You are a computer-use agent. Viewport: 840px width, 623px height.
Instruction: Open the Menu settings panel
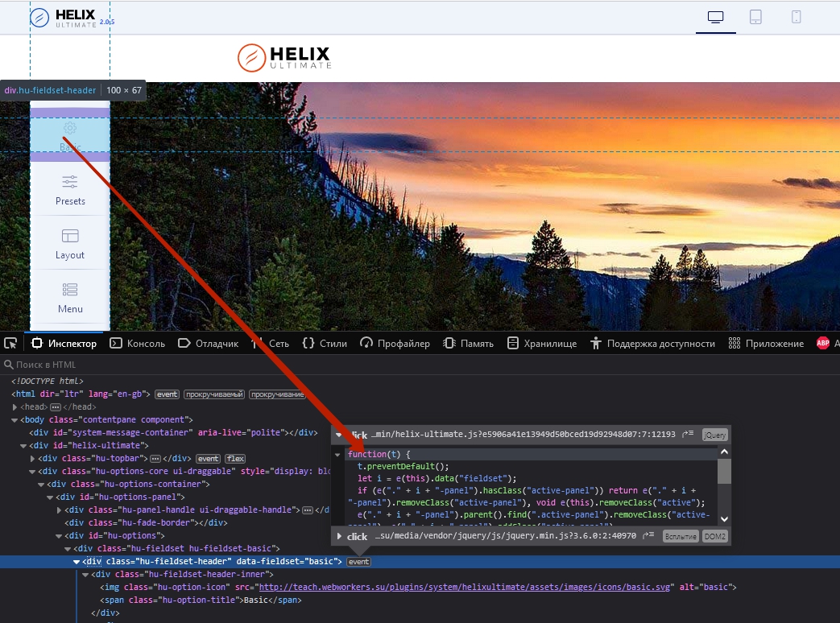click(x=70, y=297)
